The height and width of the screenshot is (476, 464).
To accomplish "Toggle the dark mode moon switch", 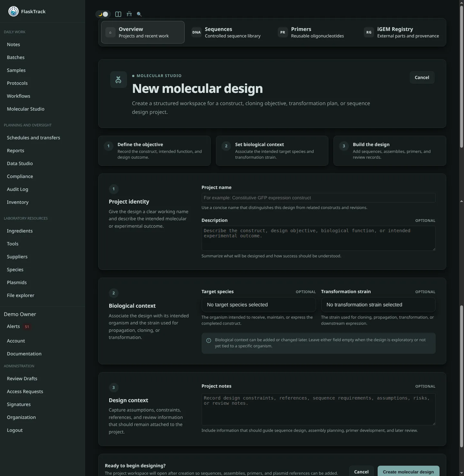I will click(x=103, y=14).
